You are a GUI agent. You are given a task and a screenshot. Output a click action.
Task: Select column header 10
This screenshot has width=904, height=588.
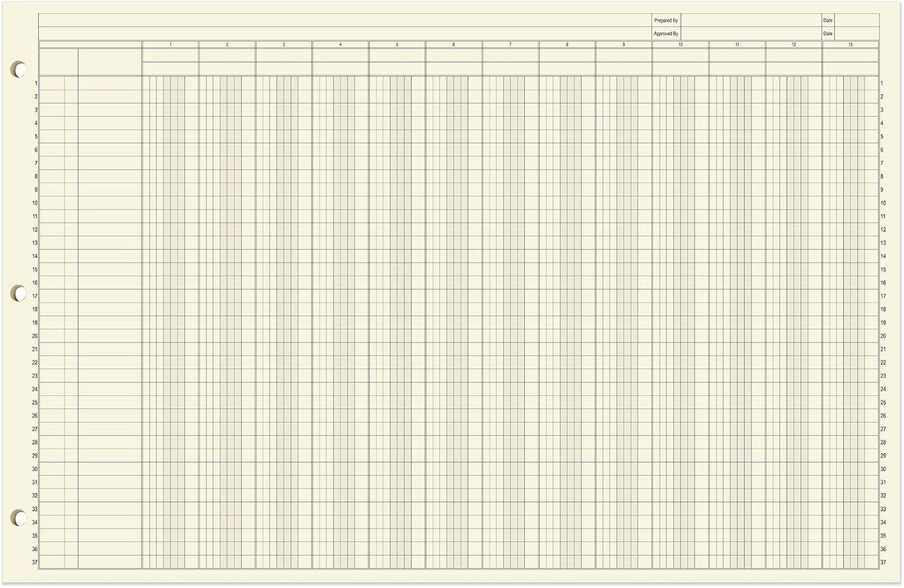pyautogui.click(x=680, y=44)
